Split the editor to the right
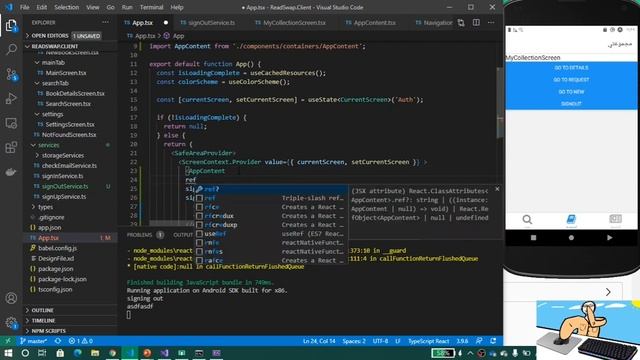640x360 pixels. tap(476, 23)
